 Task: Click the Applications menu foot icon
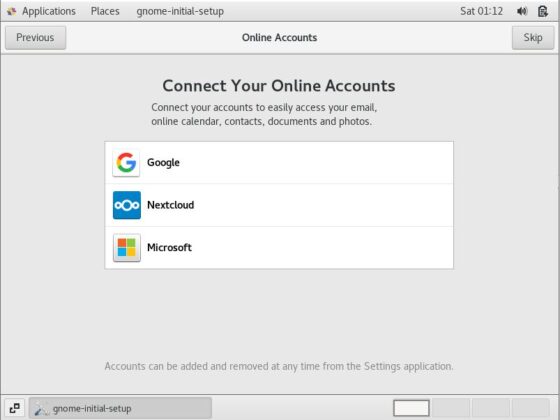[x=11, y=11]
